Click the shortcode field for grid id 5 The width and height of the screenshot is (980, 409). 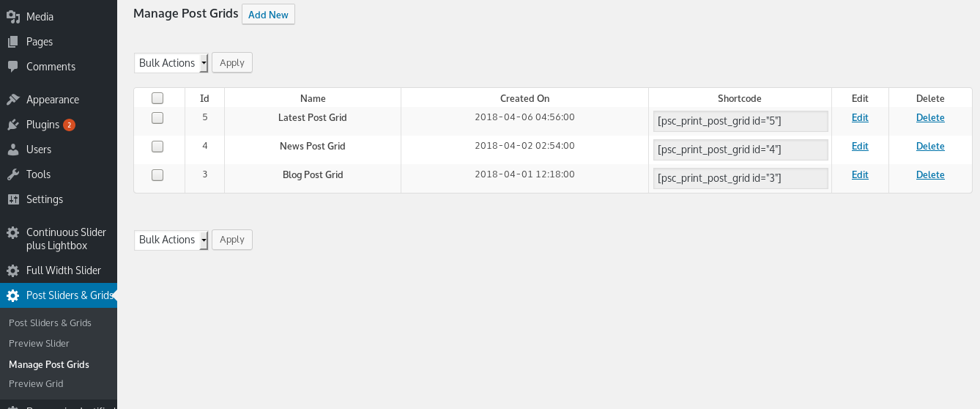[740, 121]
